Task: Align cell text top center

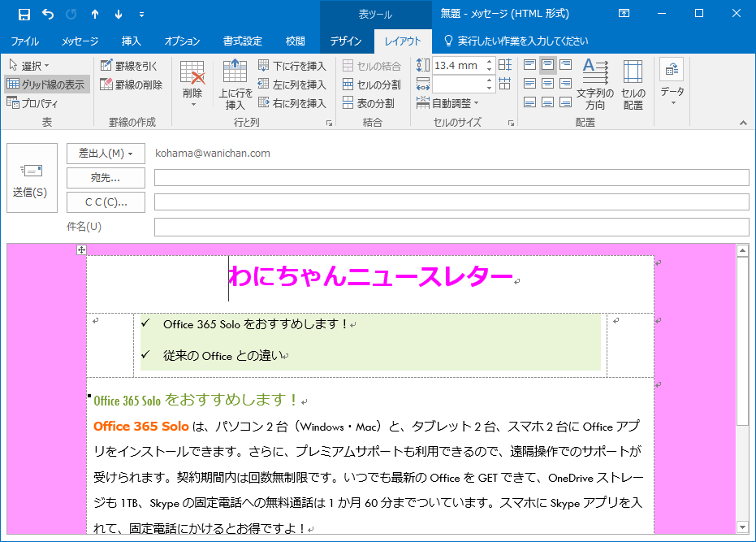Action: click(x=547, y=65)
